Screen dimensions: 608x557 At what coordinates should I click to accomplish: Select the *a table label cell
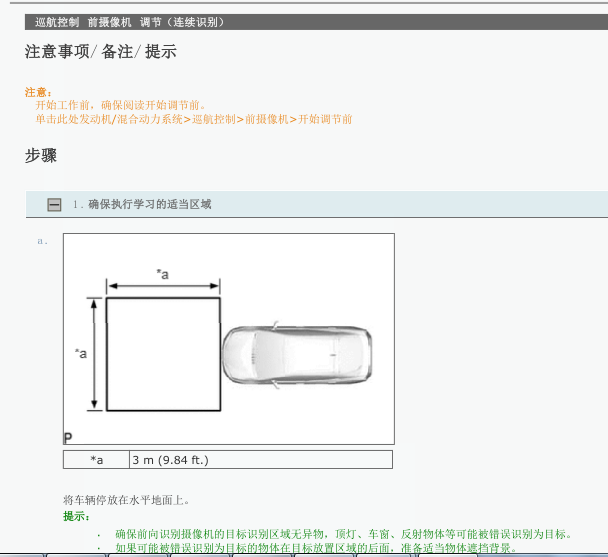coord(96,460)
